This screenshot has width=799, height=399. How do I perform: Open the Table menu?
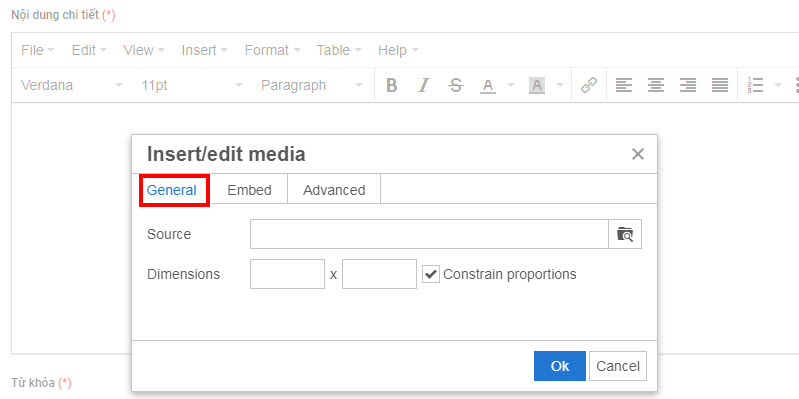(x=339, y=50)
